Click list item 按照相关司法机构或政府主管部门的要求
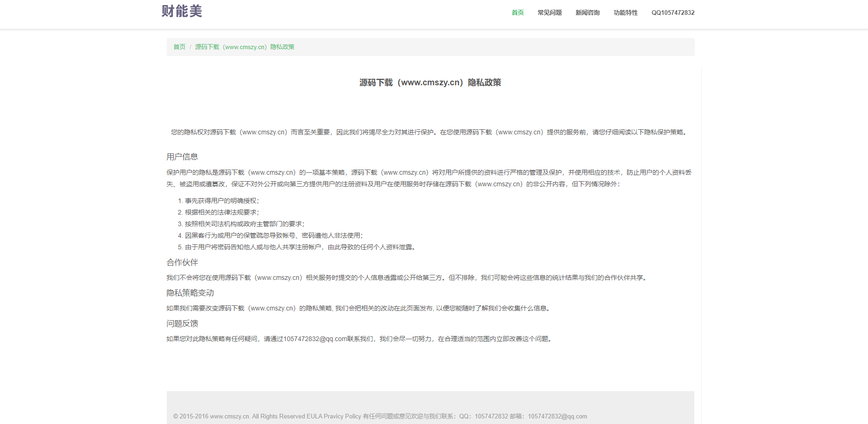868x424 pixels. coord(245,224)
